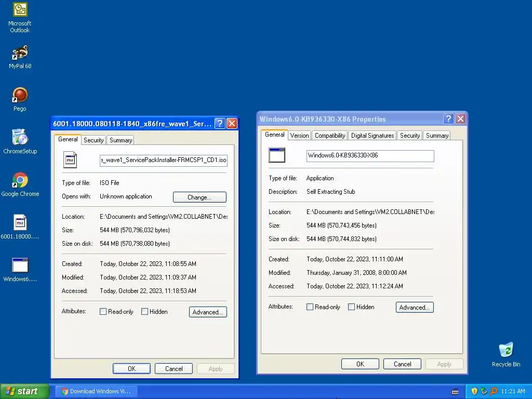Click the help question mark in Windows6.0-KB936330-X86 Properties
Viewport: 532px width, 399px height.
click(x=448, y=119)
